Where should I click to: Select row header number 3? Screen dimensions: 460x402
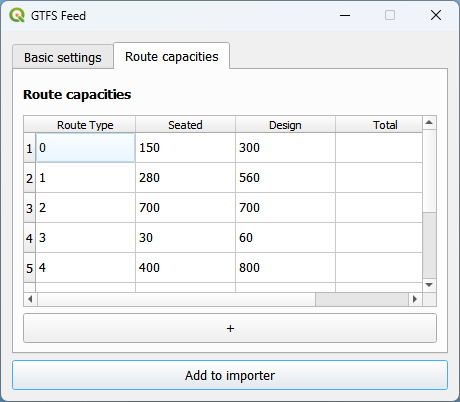click(x=30, y=208)
